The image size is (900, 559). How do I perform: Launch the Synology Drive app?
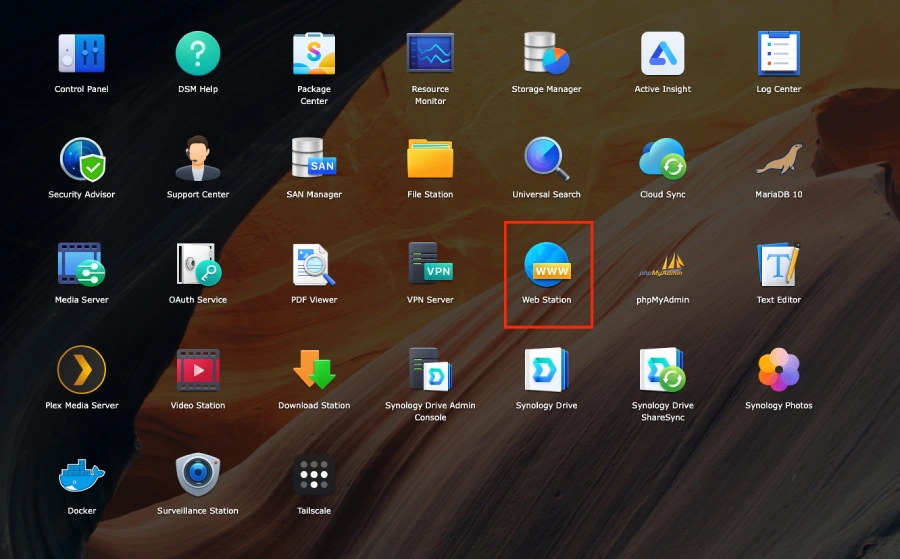pos(546,370)
